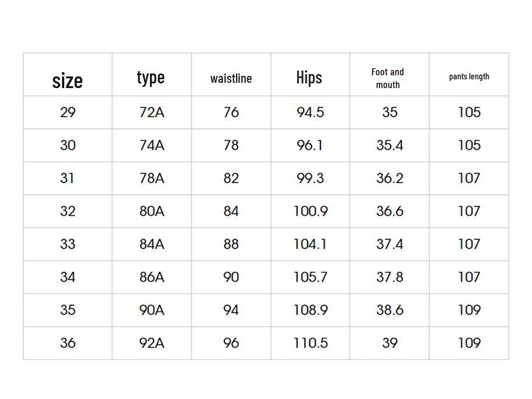Click the 72A type cell
The height and width of the screenshot is (399, 532).
(152, 113)
